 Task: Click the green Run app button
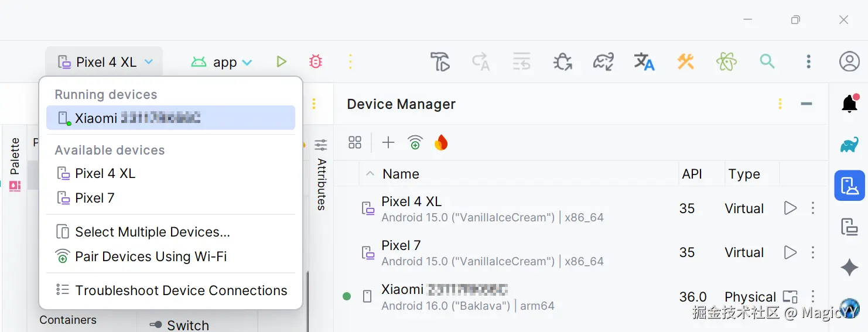point(281,61)
